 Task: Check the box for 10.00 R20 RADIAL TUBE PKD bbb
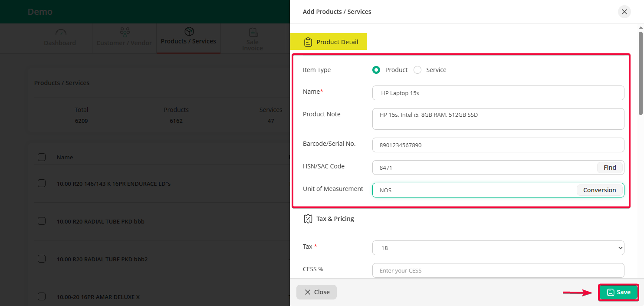42,221
